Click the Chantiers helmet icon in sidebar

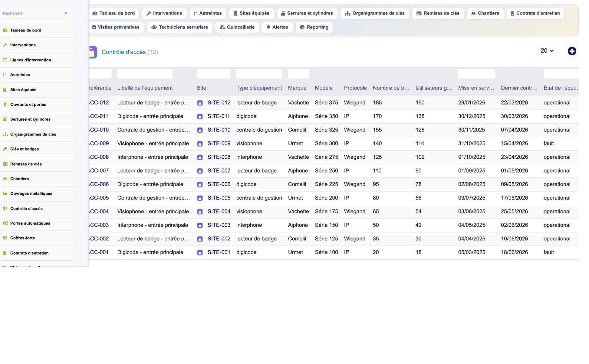click(5, 179)
